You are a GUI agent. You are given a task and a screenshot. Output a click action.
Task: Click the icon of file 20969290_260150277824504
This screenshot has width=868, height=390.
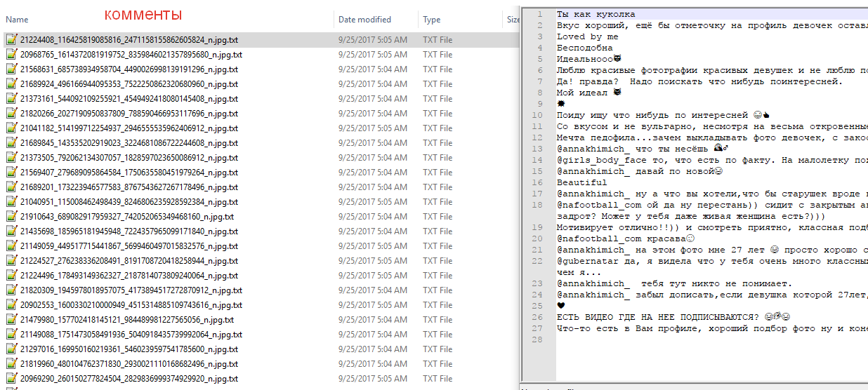11,379
